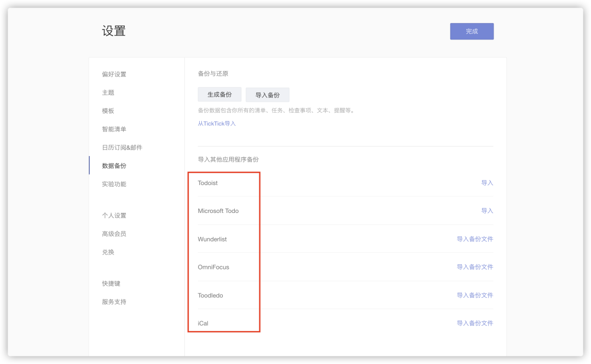
Task: Click 导入备份文件 for Wunderlist
Action: pyautogui.click(x=475, y=239)
